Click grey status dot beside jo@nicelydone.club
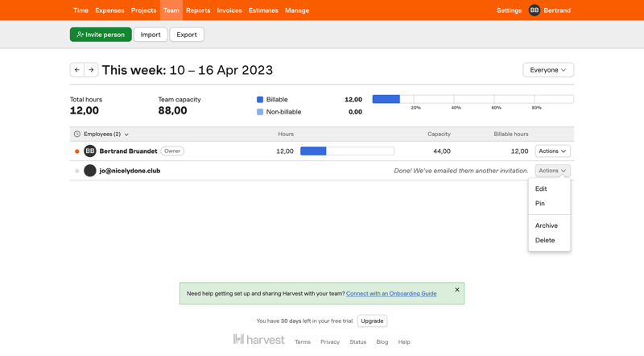 point(76,171)
